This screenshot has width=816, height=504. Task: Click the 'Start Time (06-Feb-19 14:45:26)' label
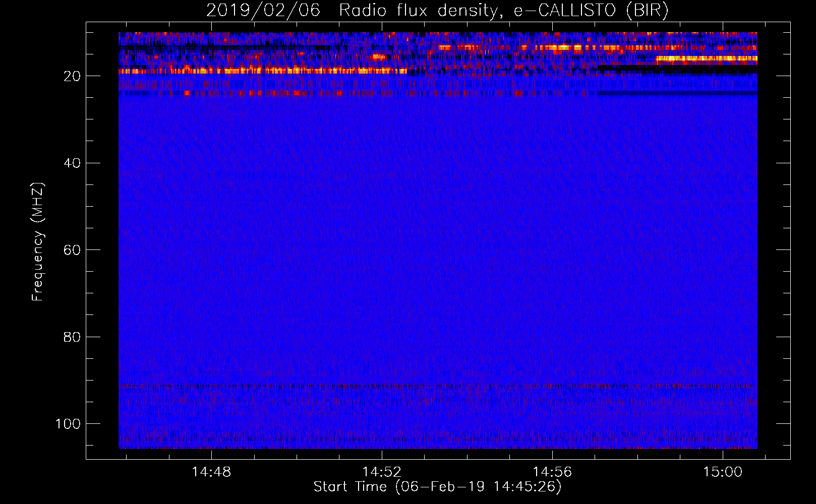(x=437, y=487)
